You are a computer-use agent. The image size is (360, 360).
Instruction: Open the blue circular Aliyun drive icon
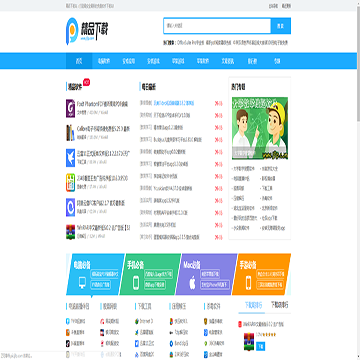[70, 207]
